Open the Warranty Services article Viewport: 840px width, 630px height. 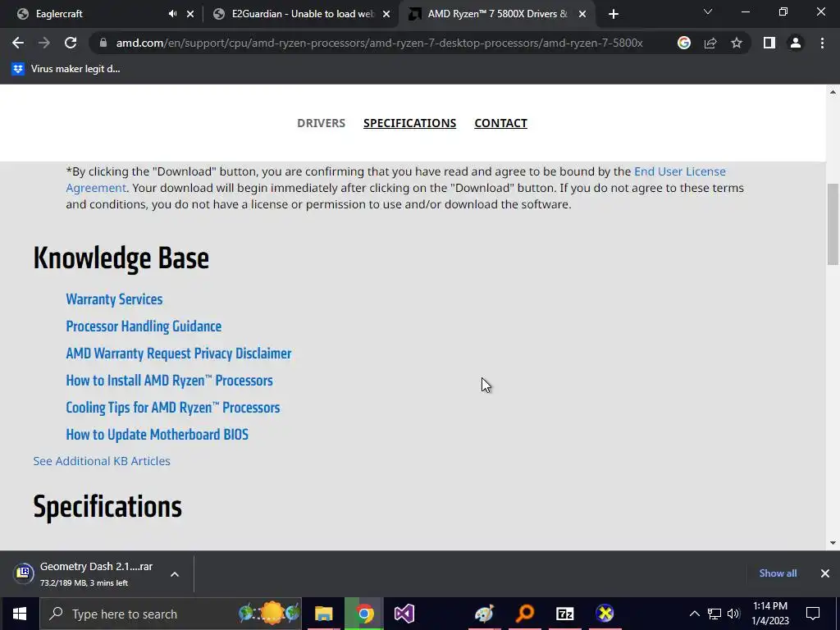pos(114,299)
